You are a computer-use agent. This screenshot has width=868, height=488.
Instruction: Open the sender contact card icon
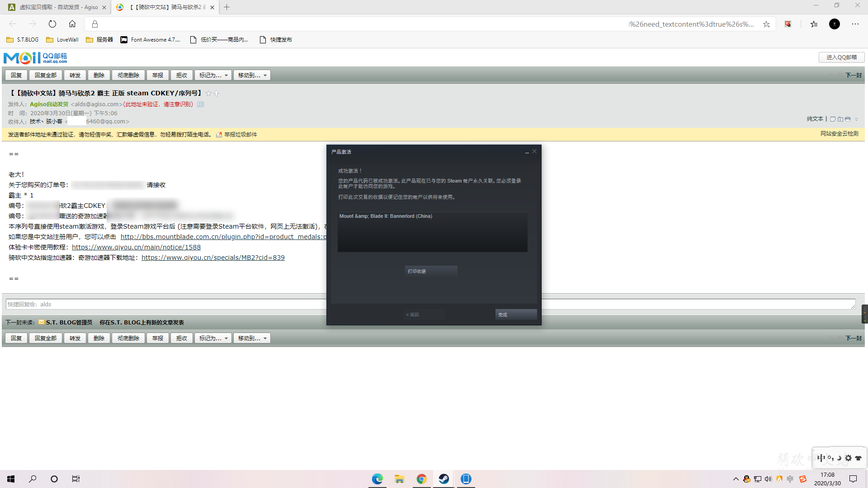coord(200,104)
